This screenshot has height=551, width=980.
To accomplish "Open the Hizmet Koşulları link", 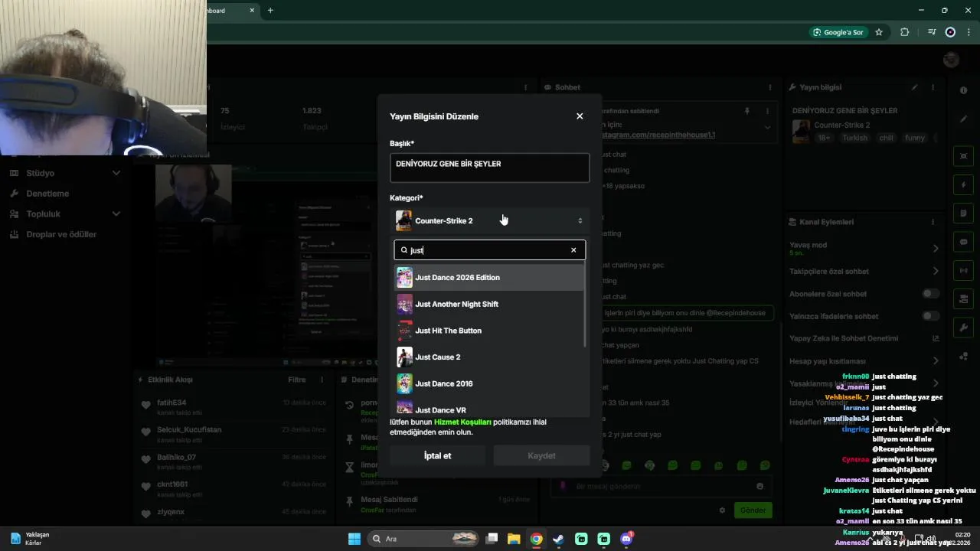I will [x=462, y=422].
